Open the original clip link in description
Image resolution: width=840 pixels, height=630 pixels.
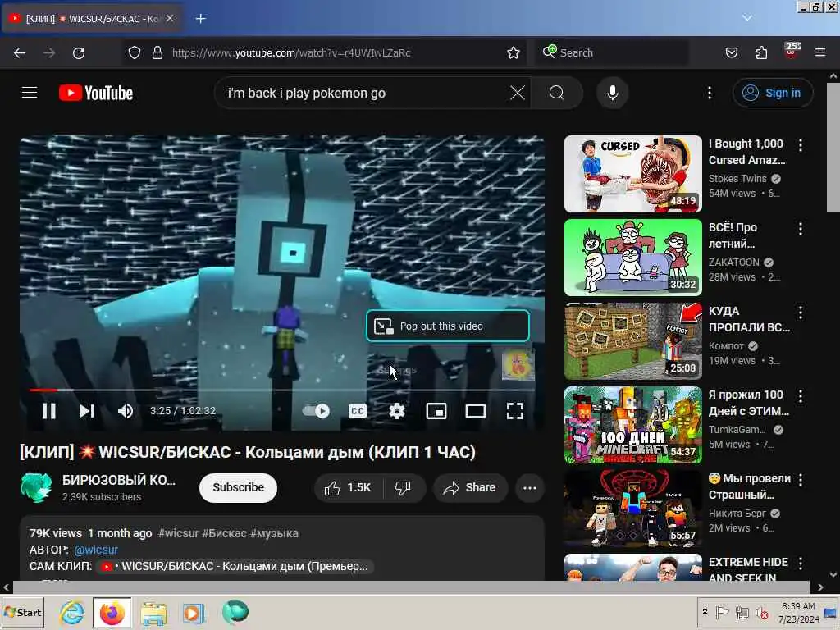(235, 566)
